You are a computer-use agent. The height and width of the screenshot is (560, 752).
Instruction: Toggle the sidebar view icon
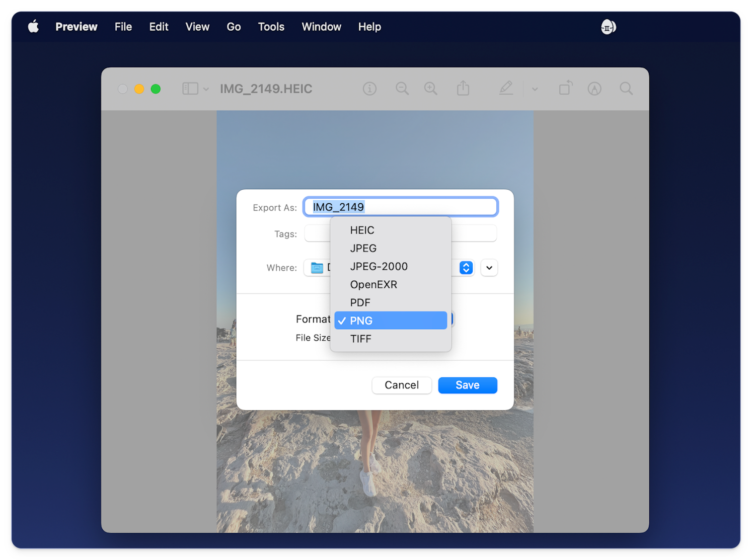tap(190, 88)
